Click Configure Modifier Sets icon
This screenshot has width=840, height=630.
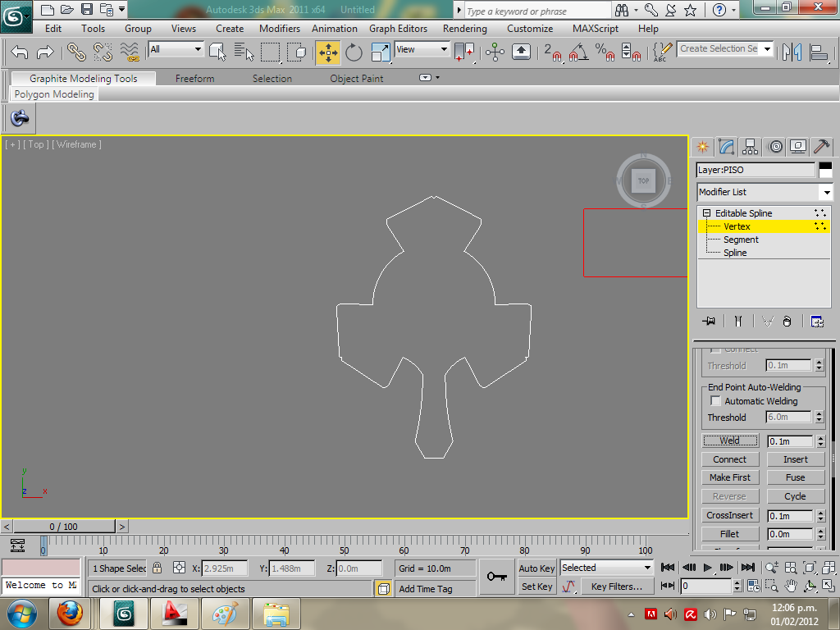[817, 322]
